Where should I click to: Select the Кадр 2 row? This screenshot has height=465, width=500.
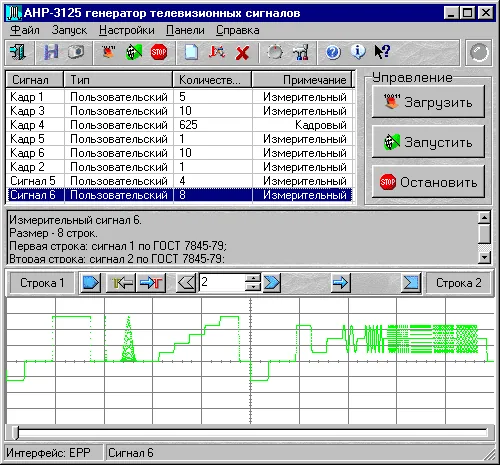[x=179, y=167]
